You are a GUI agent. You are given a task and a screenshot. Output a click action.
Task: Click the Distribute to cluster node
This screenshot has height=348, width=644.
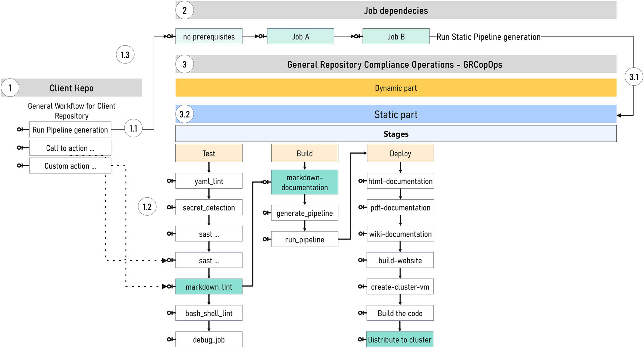point(400,339)
